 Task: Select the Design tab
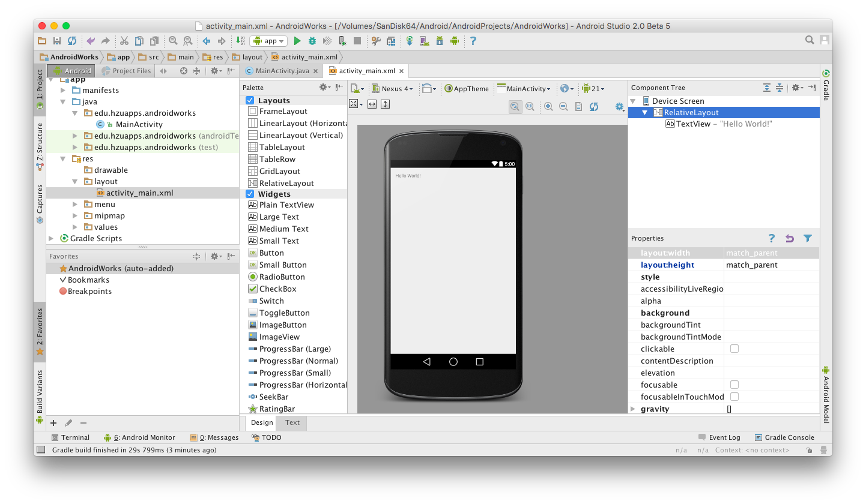tap(262, 422)
